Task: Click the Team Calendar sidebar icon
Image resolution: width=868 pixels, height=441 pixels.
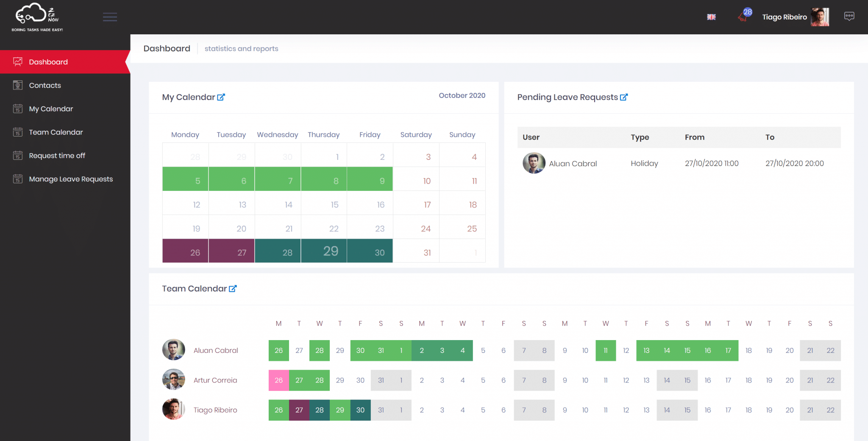Action: 18,132
